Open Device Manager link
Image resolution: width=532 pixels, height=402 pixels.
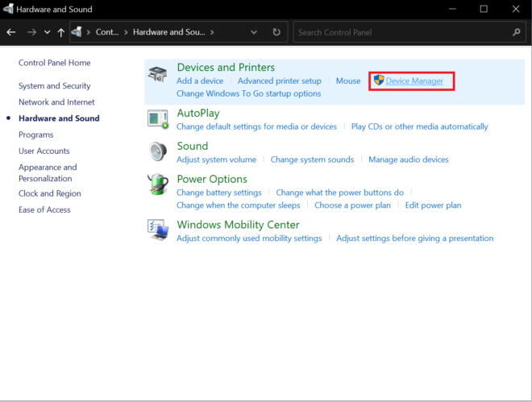coord(414,81)
